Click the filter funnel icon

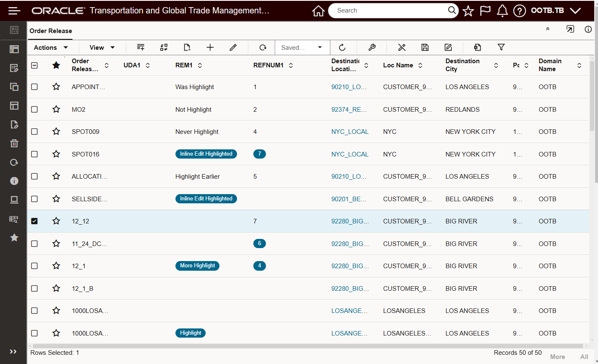[501, 47]
